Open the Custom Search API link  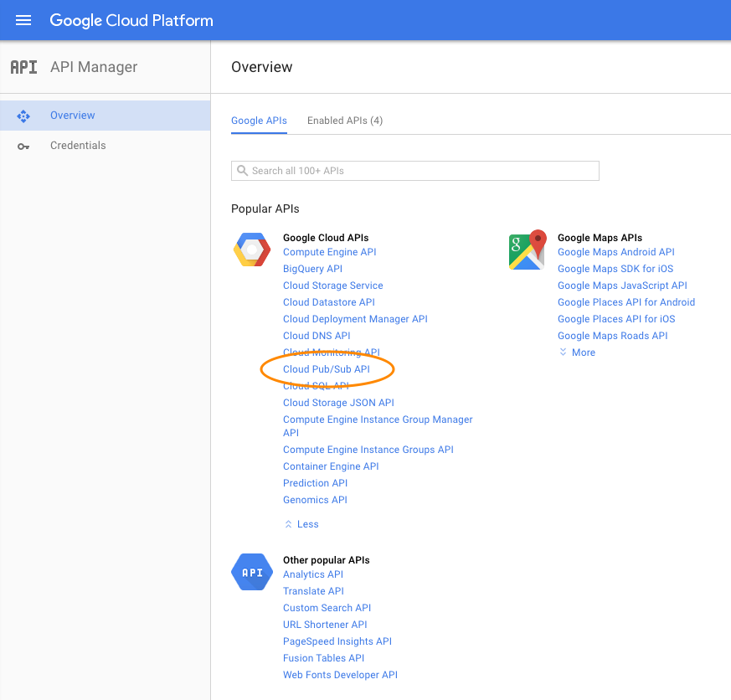click(327, 608)
